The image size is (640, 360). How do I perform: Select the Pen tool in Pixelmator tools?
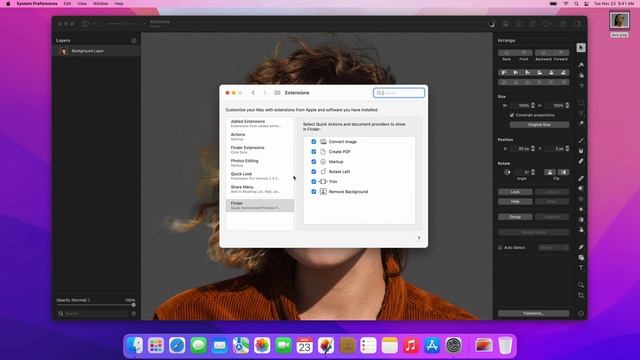click(x=581, y=247)
